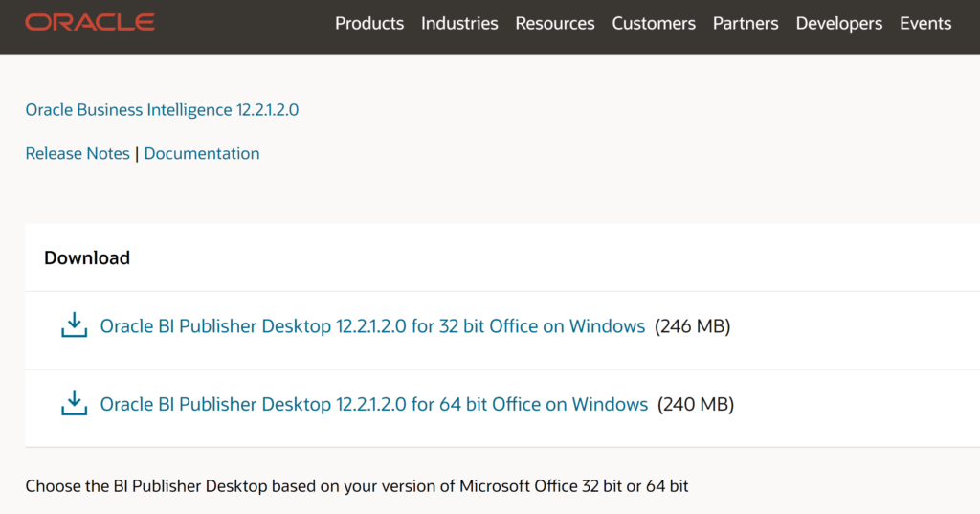980x514 pixels.
Task: Open the Customers menu
Action: [x=654, y=24]
